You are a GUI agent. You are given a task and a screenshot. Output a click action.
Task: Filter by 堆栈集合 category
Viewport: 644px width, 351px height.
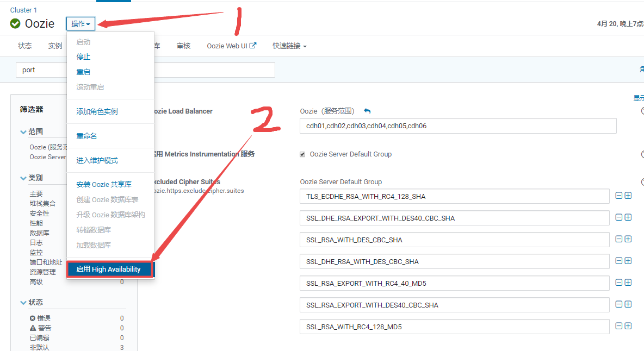click(43, 203)
